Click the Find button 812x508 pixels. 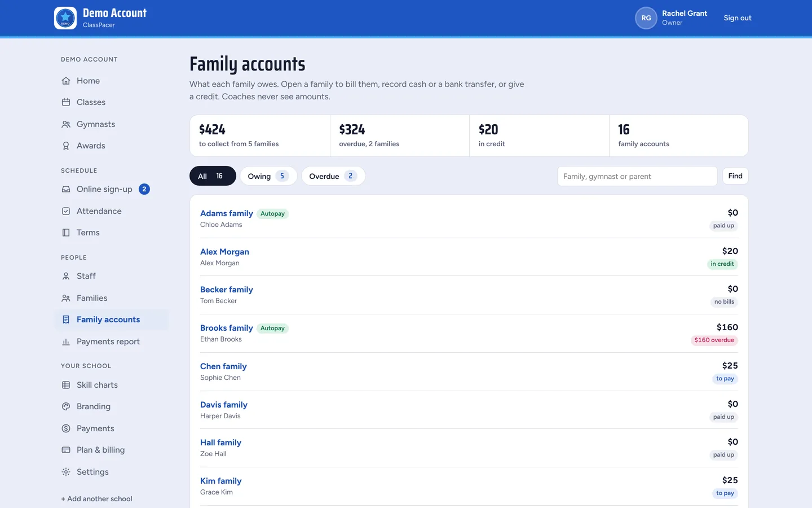coord(735,176)
